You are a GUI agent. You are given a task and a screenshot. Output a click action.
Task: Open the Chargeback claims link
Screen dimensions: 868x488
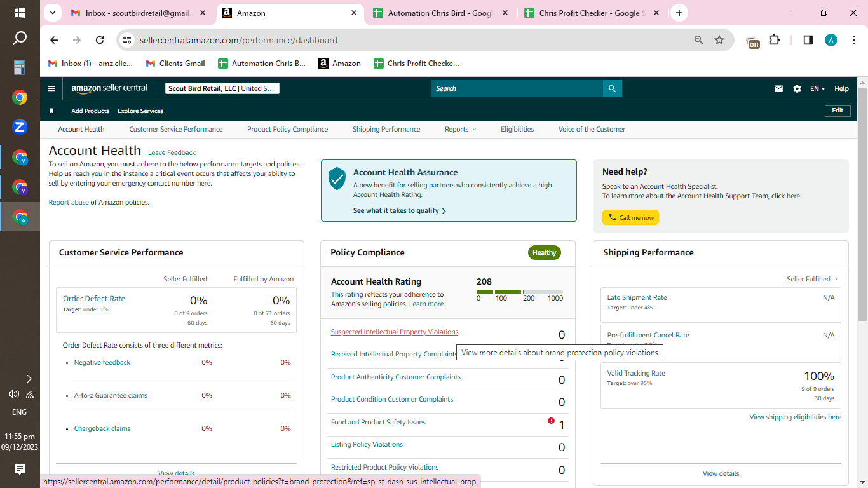pos(102,428)
